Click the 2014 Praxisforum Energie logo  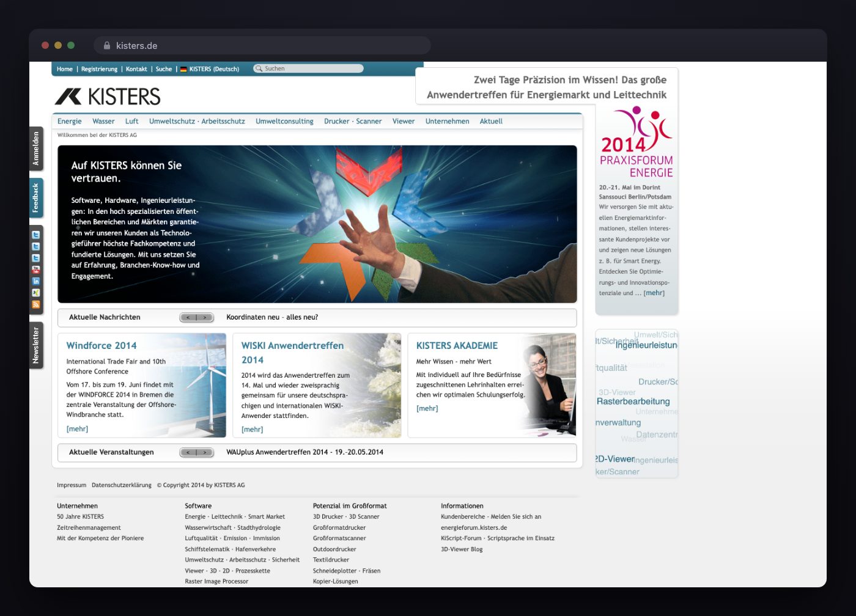[636, 142]
